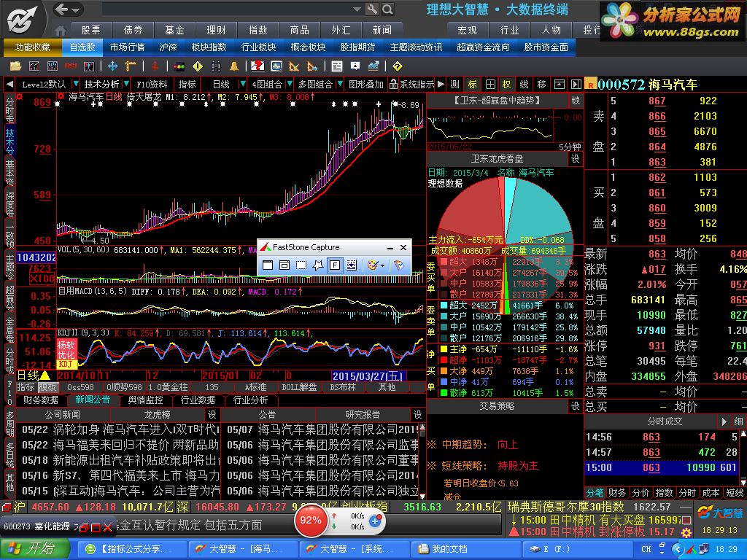Select FastStone capture active window icon
747x560 pixels.
coord(268,265)
